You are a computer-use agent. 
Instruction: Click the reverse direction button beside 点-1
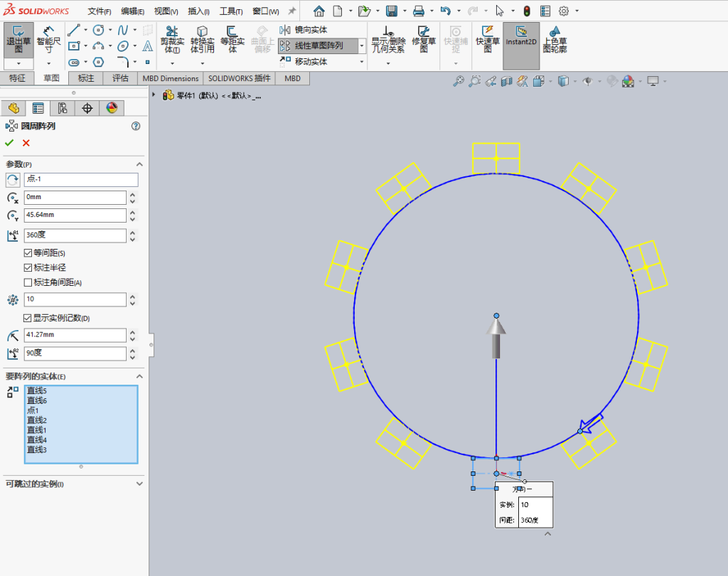13,180
